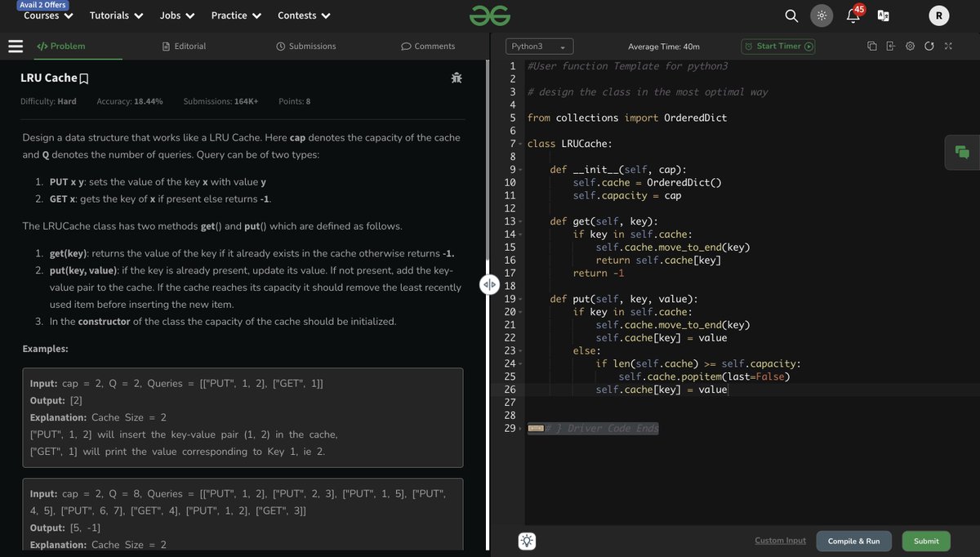This screenshot has height=557, width=980.
Task: Click the Avail 2 Offers badge
Action: [x=43, y=5]
